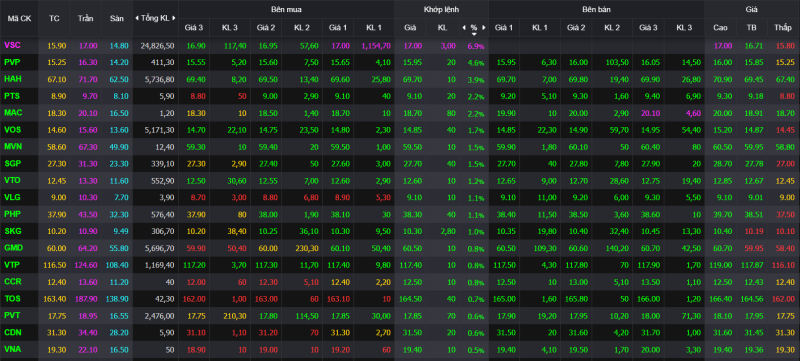This screenshot has height=361, width=800.
Task: Open the PHP stock symbol
Action: [x=12, y=214]
